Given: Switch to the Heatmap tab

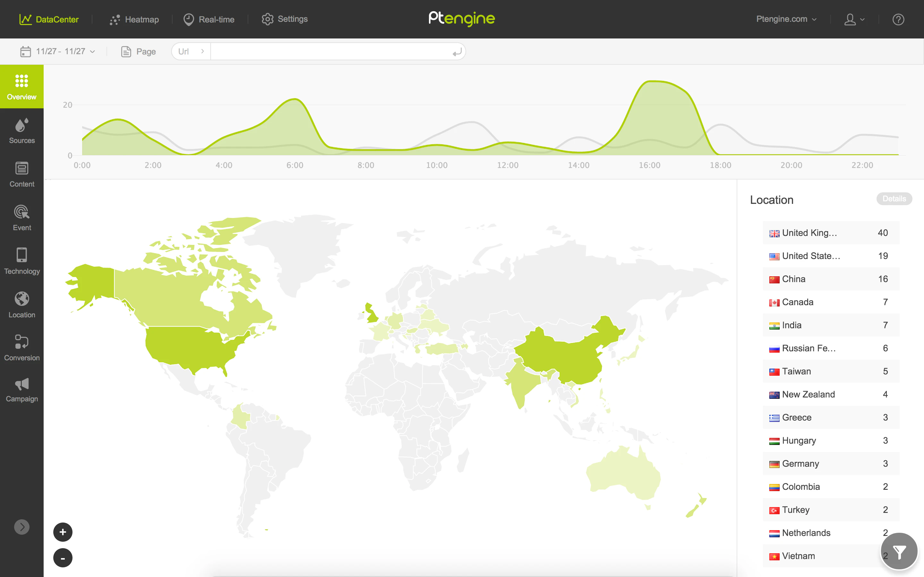Looking at the screenshot, I should point(134,20).
